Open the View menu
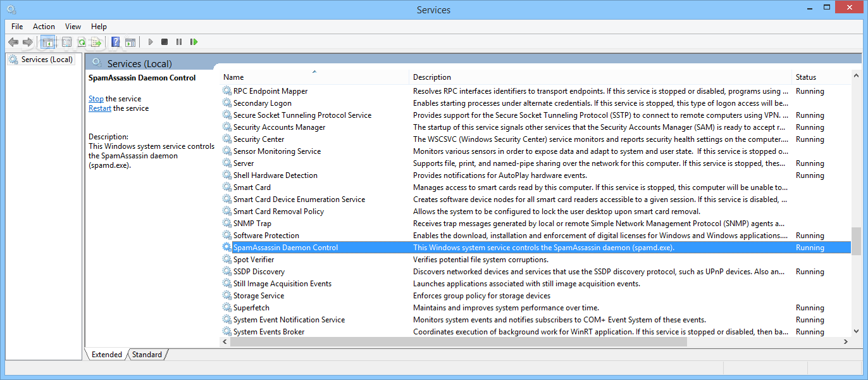Image resolution: width=868 pixels, height=380 pixels. pos(73,27)
